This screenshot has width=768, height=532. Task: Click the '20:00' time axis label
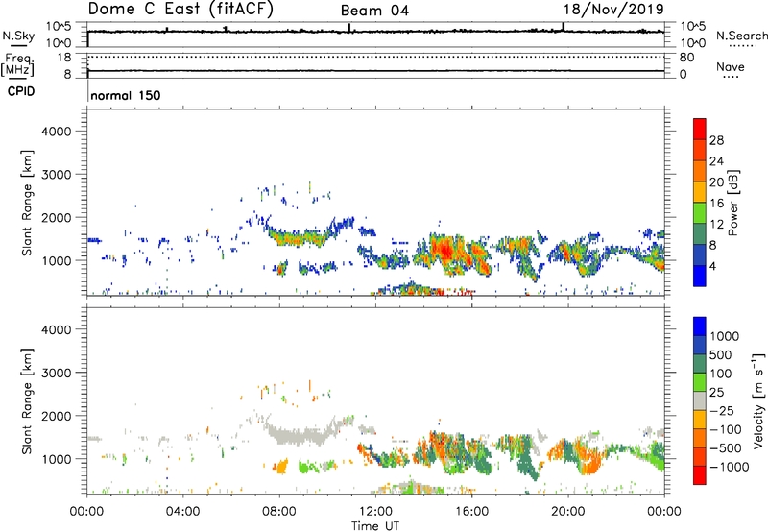pyautogui.click(x=567, y=512)
